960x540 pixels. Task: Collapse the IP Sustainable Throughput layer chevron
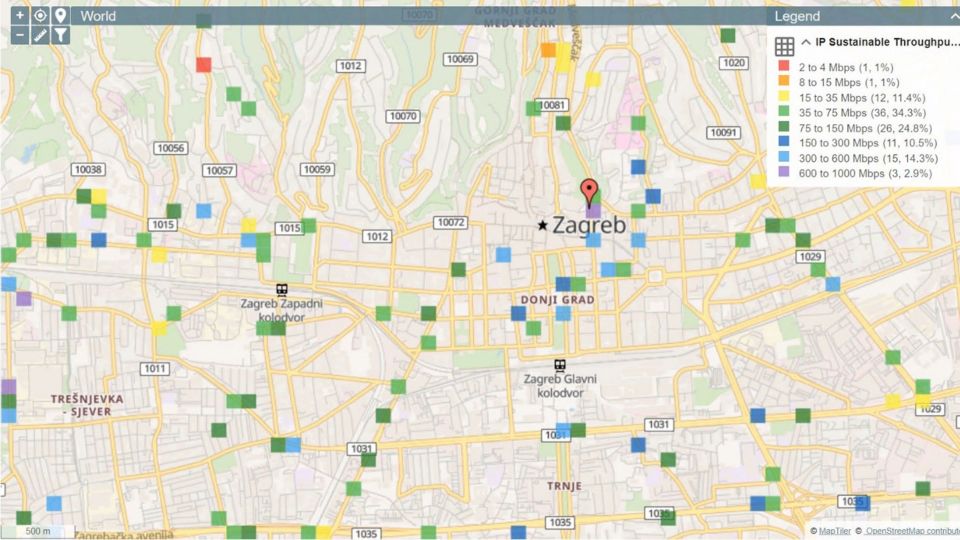pyautogui.click(x=806, y=42)
